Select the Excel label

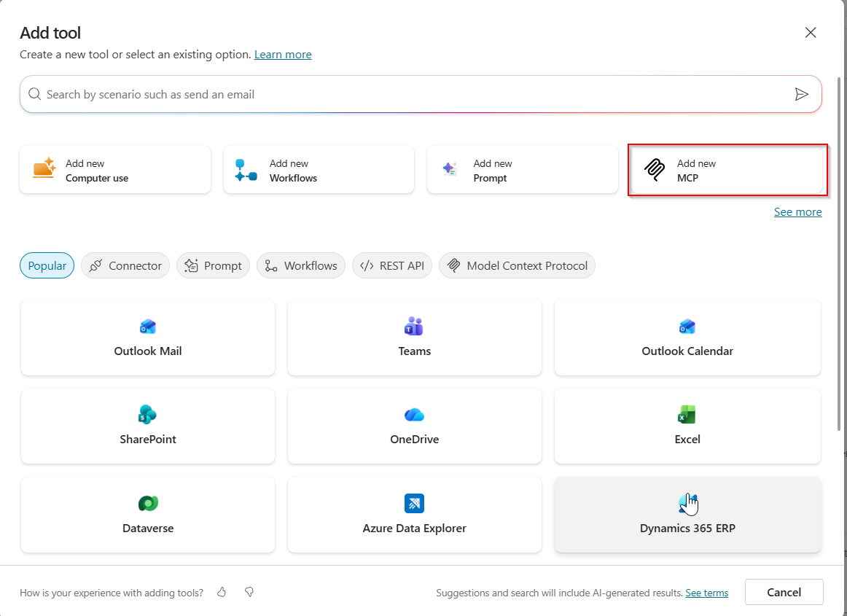tap(687, 440)
